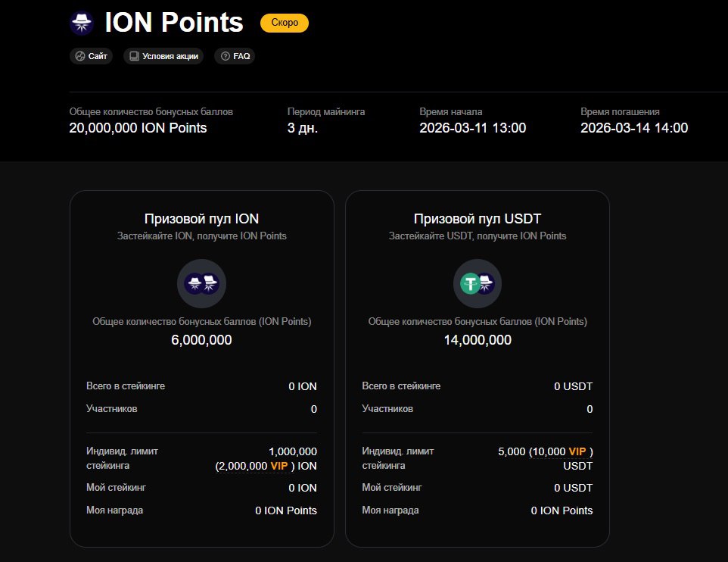Image resolution: width=728 pixels, height=562 pixels.
Task: Click the question mark FAQ icon
Action: click(226, 56)
